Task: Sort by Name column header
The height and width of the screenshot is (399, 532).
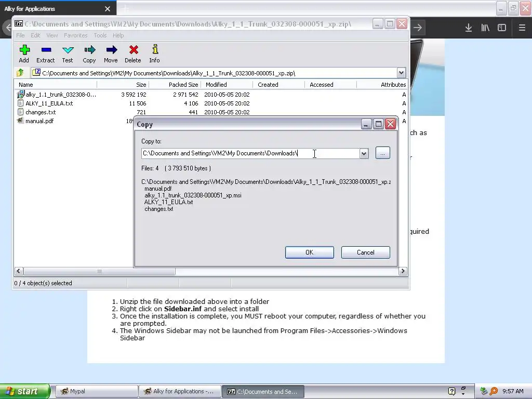Action: click(x=56, y=85)
